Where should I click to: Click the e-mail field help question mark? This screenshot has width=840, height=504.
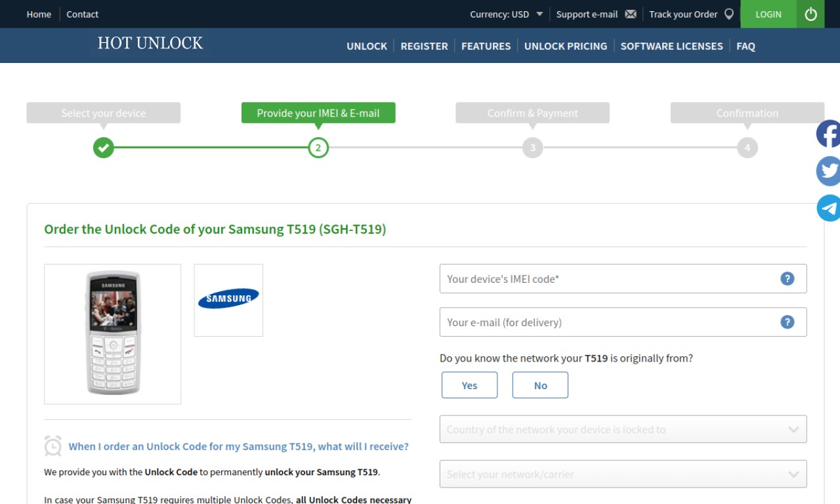(x=787, y=322)
